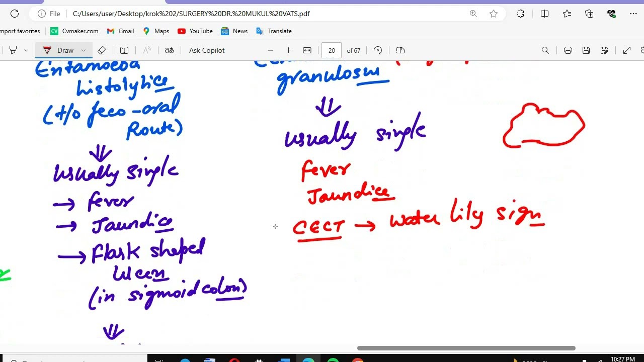The image size is (644, 362).
Task: Select the Add text tool
Action: pyautogui.click(x=124, y=50)
